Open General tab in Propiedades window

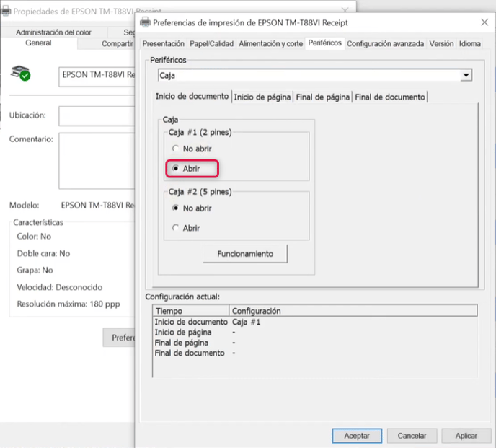pos(38,43)
